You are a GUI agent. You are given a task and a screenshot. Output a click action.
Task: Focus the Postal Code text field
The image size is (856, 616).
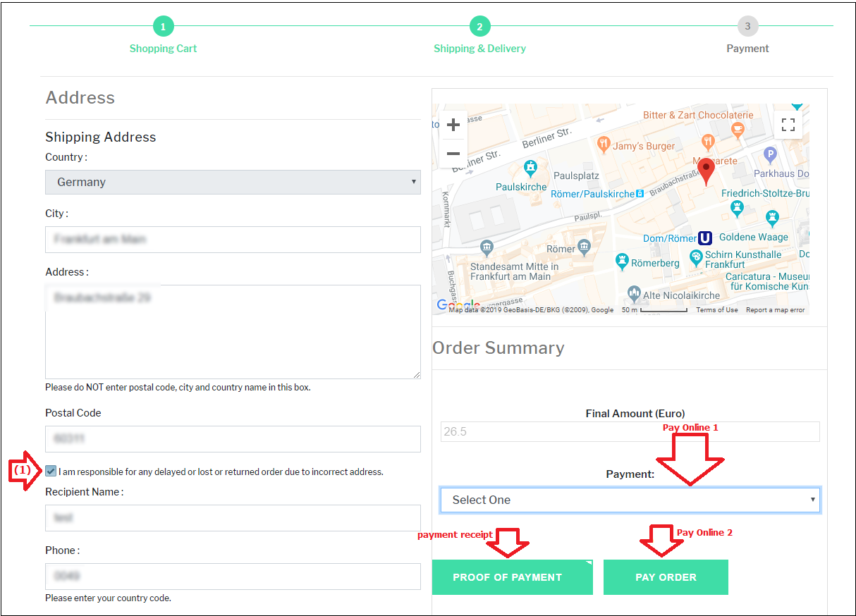coord(233,439)
